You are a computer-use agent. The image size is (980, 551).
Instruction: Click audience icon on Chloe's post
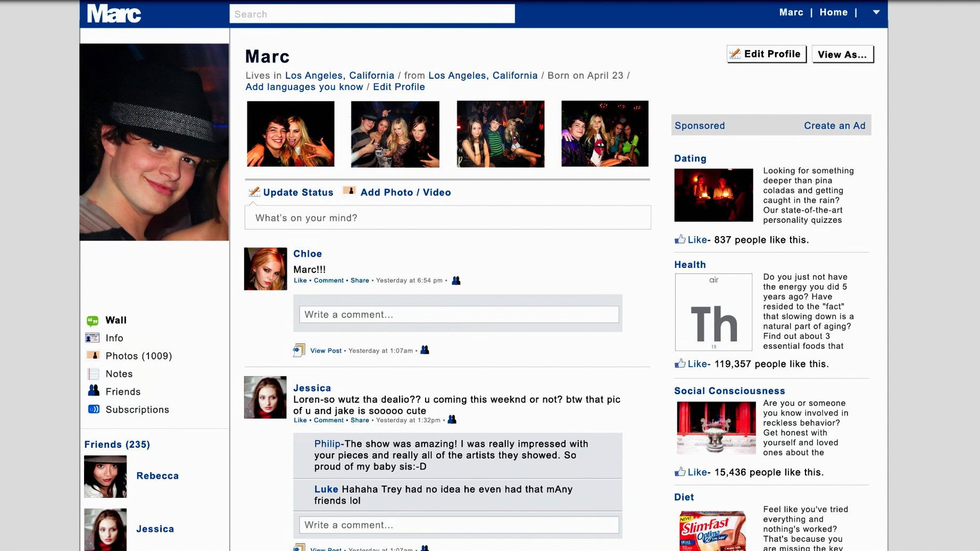[456, 280]
